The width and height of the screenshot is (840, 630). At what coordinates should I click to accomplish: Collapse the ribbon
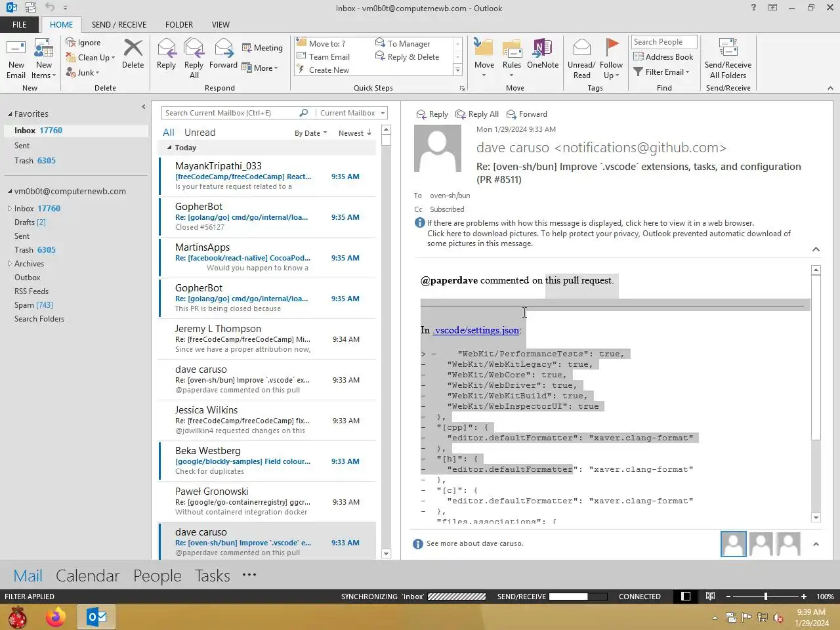coord(830,88)
